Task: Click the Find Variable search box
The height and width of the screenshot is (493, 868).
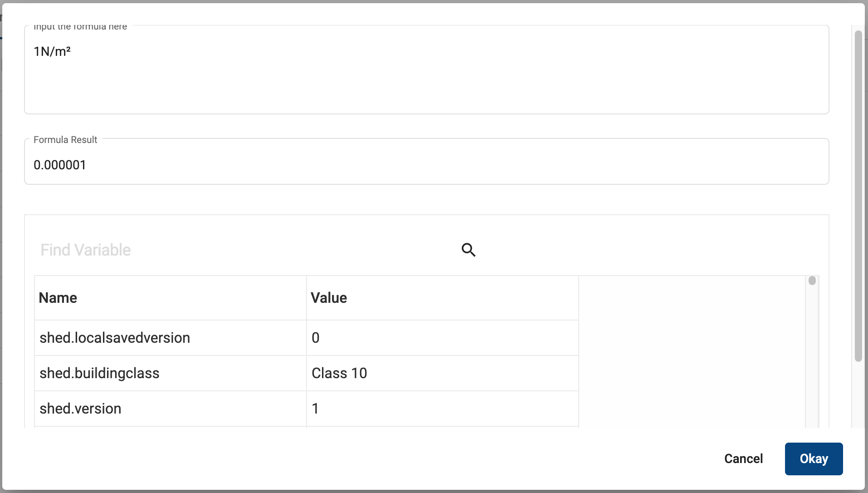Action: 245,250
